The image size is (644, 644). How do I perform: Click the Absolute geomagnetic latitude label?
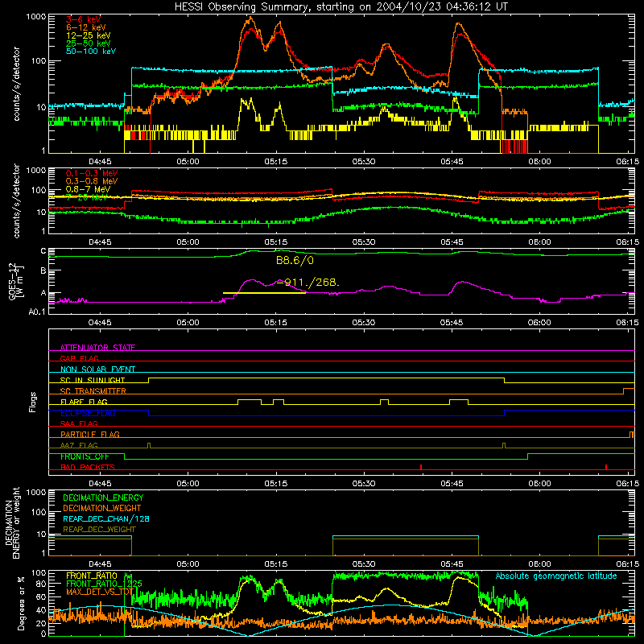[x=556, y=576]
